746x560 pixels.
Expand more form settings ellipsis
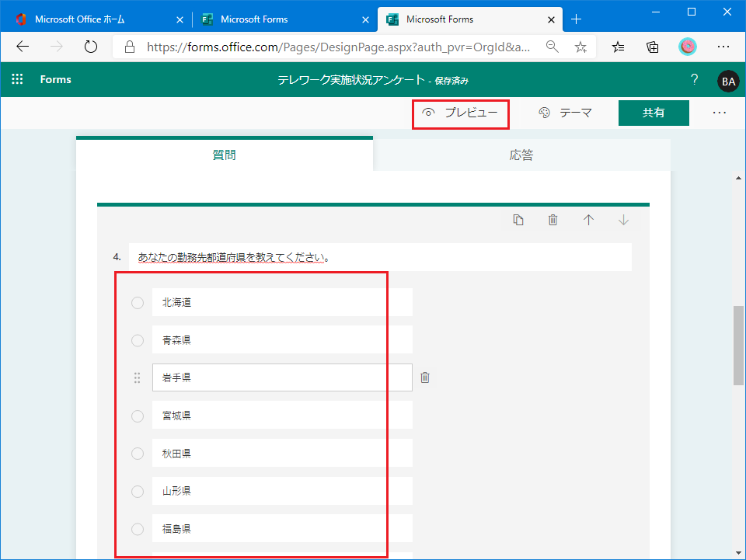(719, 113)
